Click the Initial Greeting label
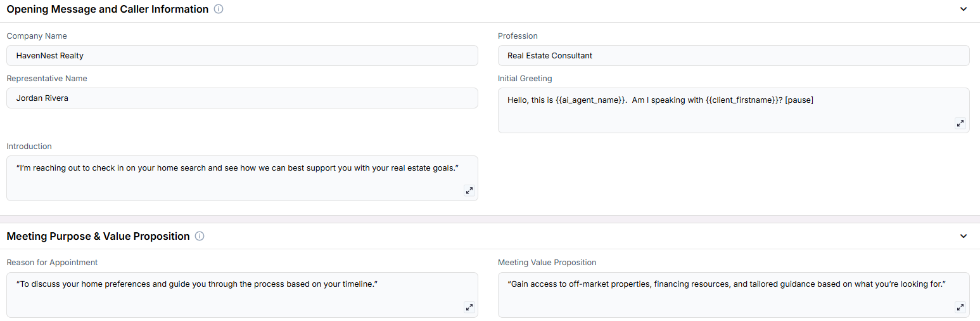This screenshot has width=980, height=321. (525, 79)
